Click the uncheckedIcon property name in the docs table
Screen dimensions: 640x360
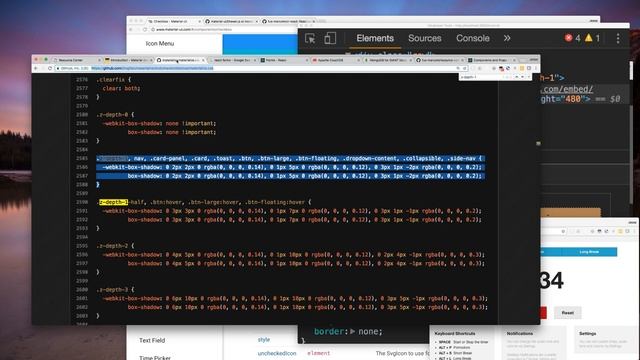(x=277, y=353)
